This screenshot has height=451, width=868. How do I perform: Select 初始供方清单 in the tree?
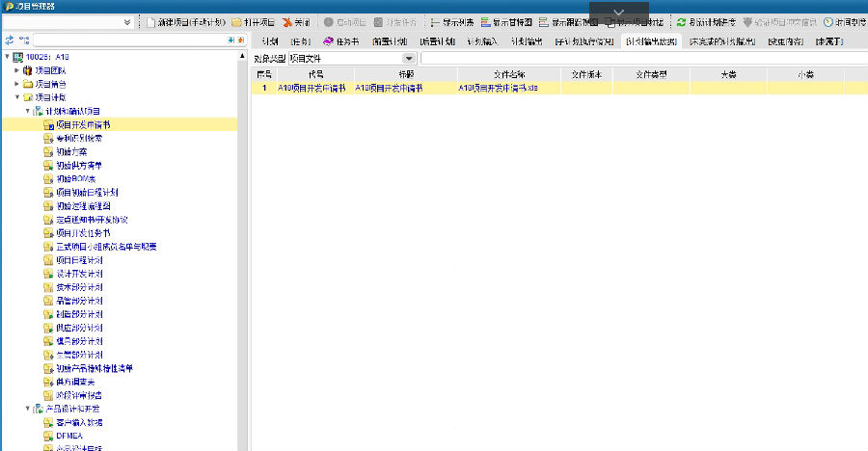click(x=79, y=166)
